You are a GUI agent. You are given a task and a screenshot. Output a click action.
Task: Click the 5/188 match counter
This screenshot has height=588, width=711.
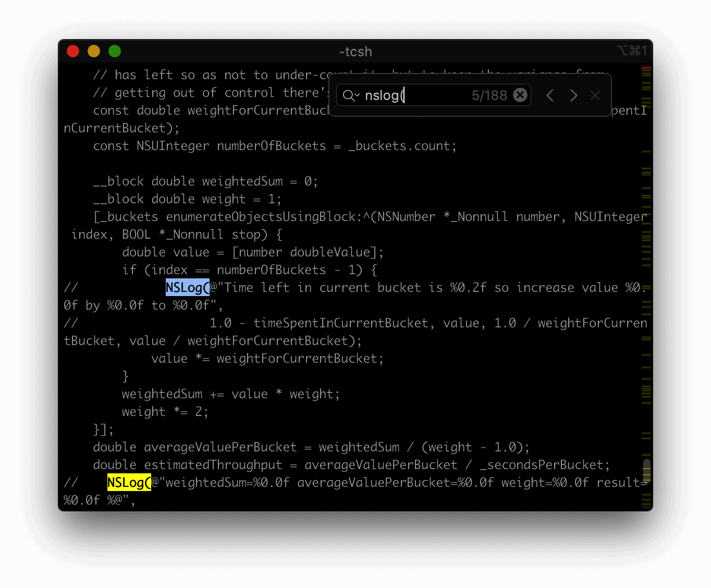coord(489,95)
